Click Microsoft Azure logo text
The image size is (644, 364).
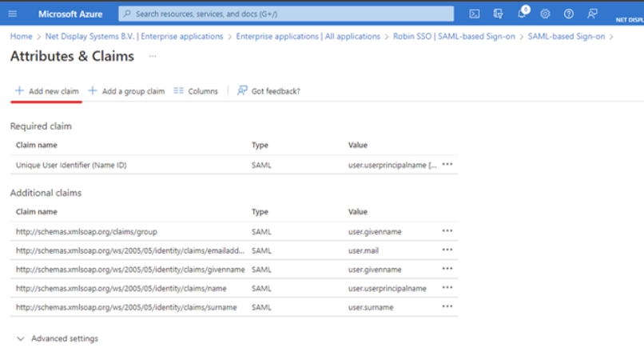(70, 14)
